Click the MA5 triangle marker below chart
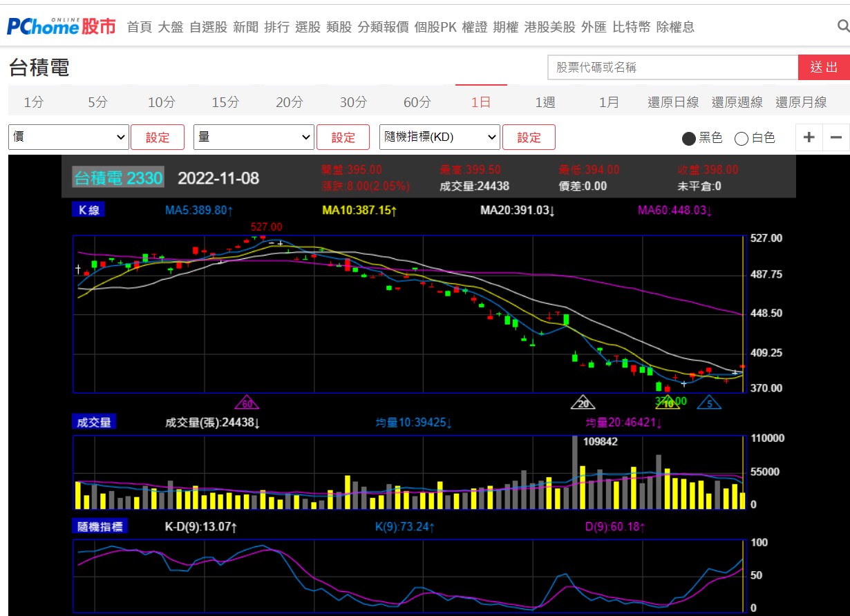850x616 pixels. point(709,403)
